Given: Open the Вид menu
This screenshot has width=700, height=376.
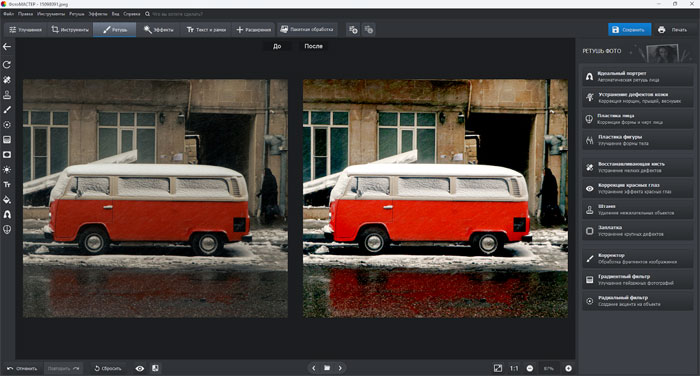Looking at the screenshot, I should point(115,14).
